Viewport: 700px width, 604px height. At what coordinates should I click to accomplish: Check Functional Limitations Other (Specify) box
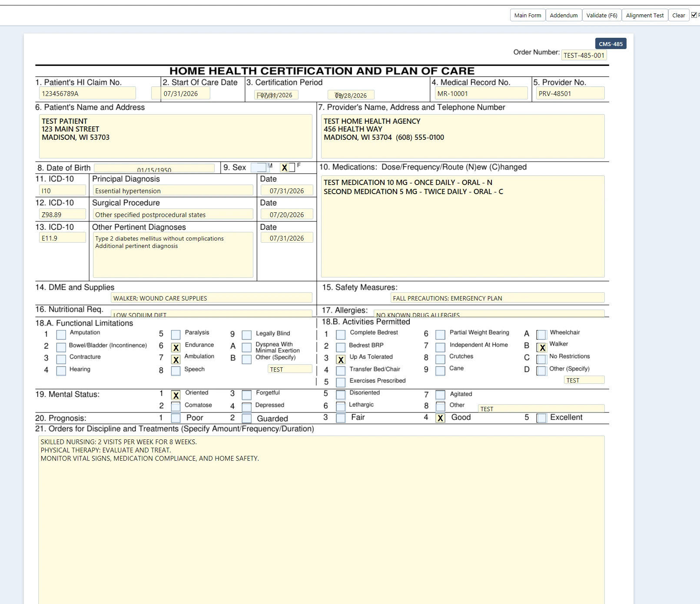246,359
